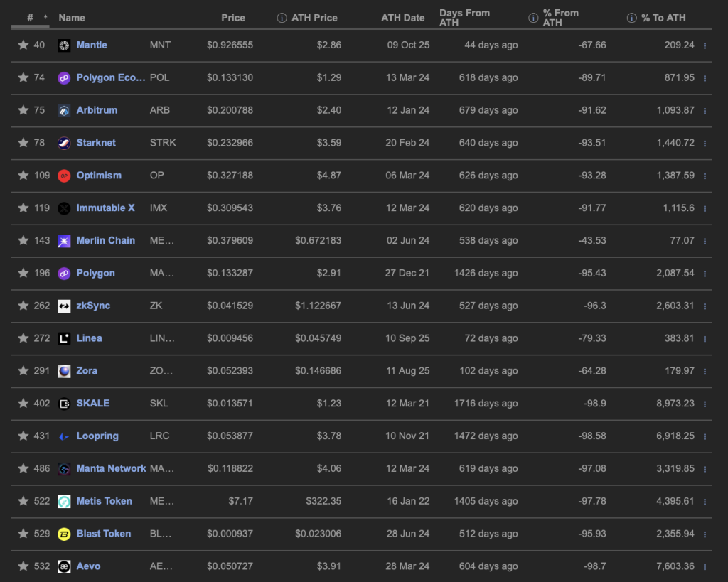
Task: Click the Blast Token yellow logo icon
Action: pos(64,534)
